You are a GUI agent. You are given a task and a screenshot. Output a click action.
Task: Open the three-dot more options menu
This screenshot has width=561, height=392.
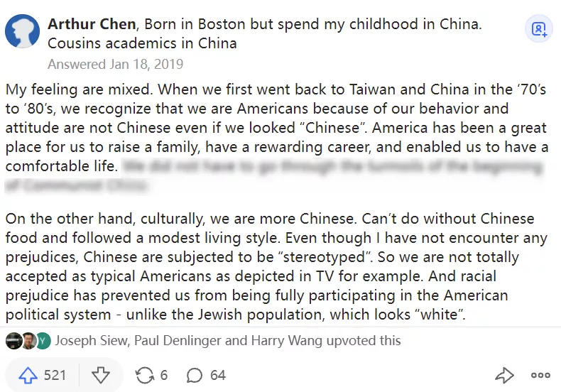(x=540, y=375)
